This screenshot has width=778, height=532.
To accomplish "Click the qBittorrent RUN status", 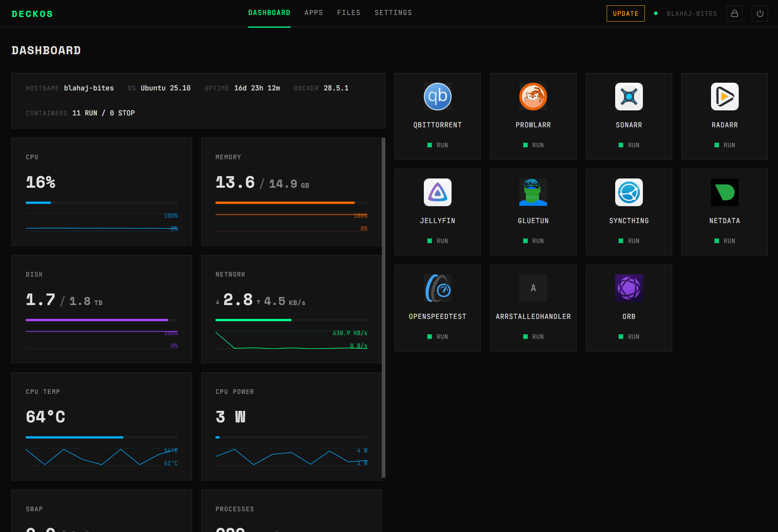I will point(438,145).
